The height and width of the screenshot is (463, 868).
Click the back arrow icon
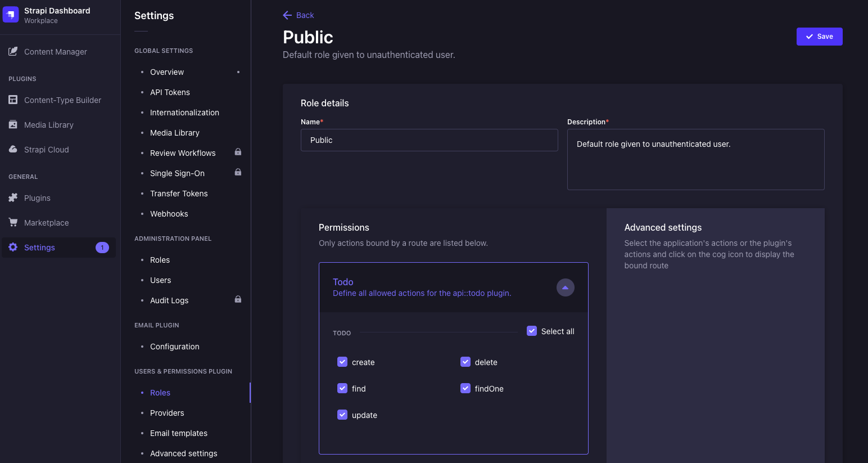pyautogui.click(x=287, y=15)
